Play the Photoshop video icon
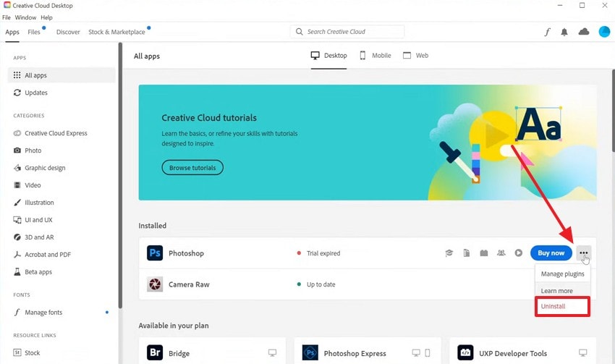This screenshot has width=615, height=364. click(x=519, y=253)
